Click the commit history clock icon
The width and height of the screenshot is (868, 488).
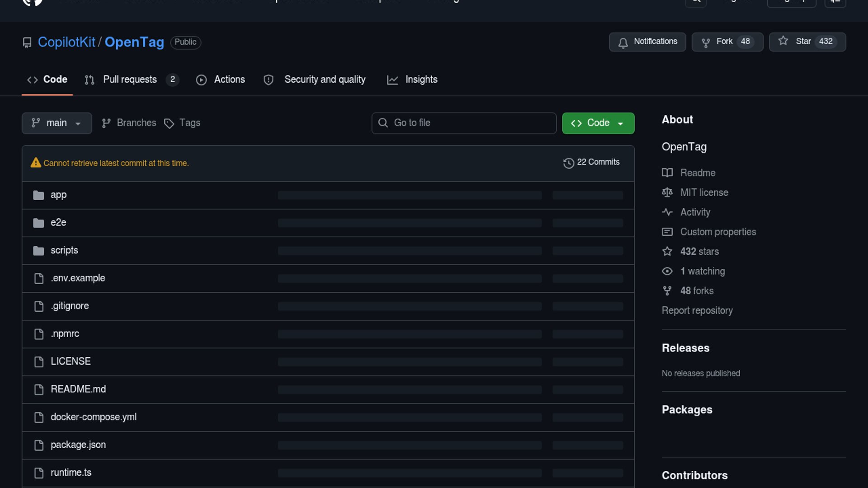(x=568, y=163)
